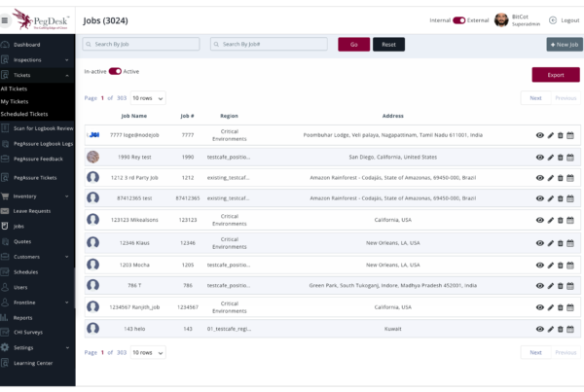This screenshot has height=392, width=584.
Task: Open calendar for job 1990 Rey test
Action: [x=570, y=158]
